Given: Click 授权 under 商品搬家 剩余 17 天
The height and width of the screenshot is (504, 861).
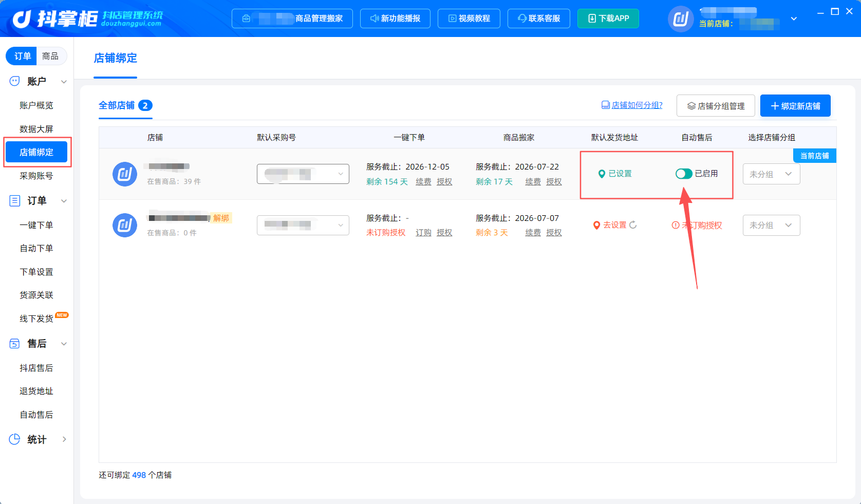Looking at the screenshot, I should pos(554,182).
